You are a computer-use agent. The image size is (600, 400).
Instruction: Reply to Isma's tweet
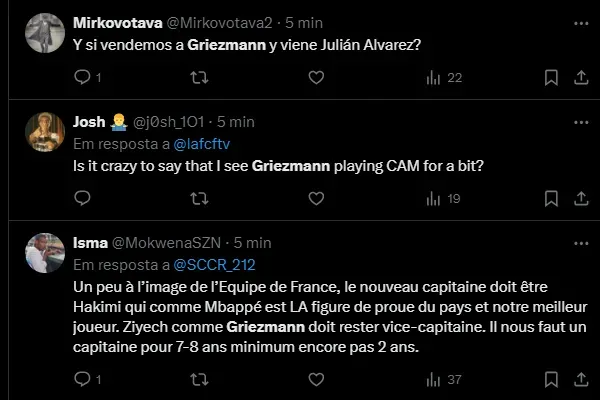82,379
